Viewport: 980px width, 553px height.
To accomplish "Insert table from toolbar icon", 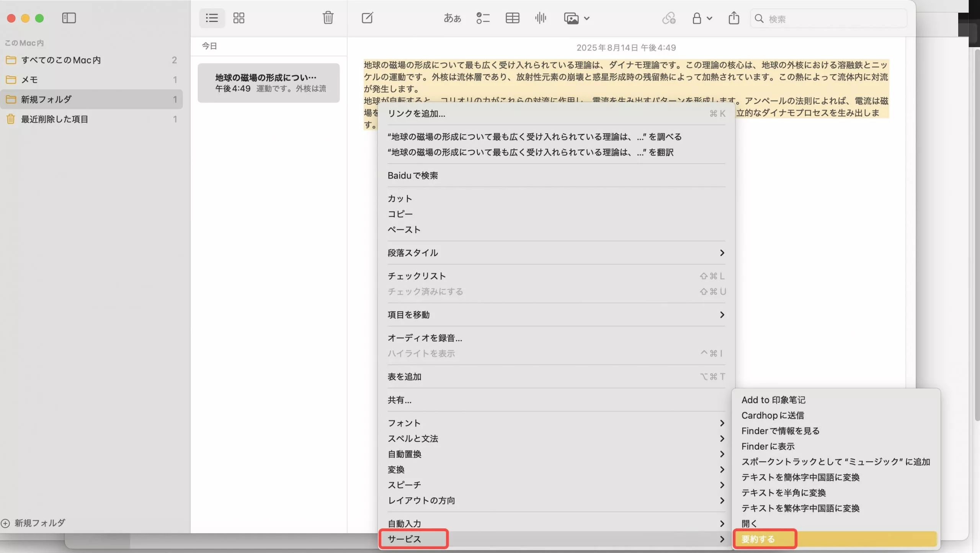I will pyautogui.click(x=512, y=18).
